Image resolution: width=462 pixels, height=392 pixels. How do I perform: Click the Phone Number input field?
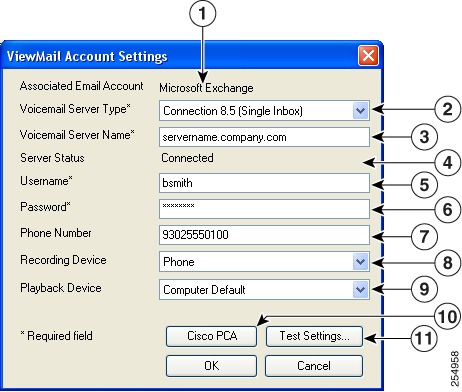click(x=264, y=235)
